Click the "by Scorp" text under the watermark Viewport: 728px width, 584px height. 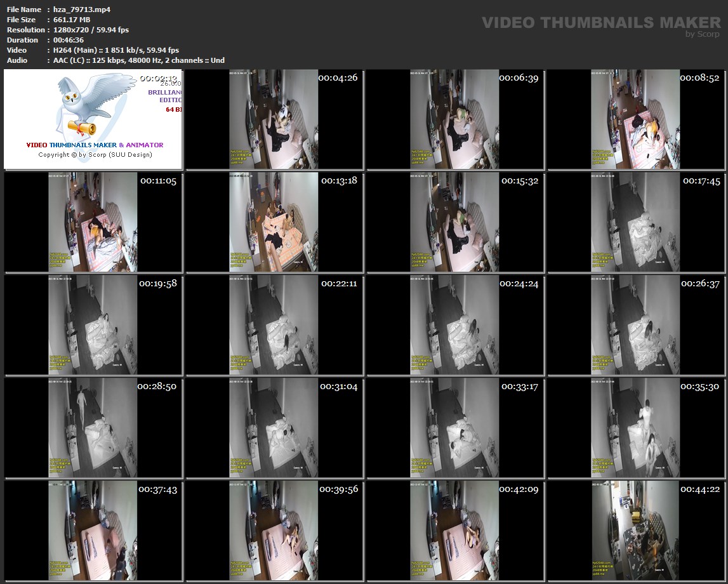tap(702, 34)
